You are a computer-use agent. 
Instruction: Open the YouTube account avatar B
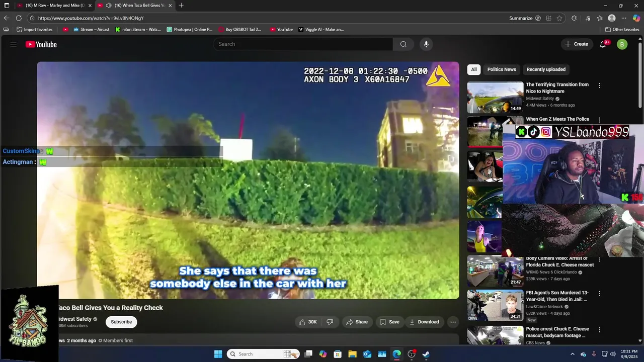[622, 44]
